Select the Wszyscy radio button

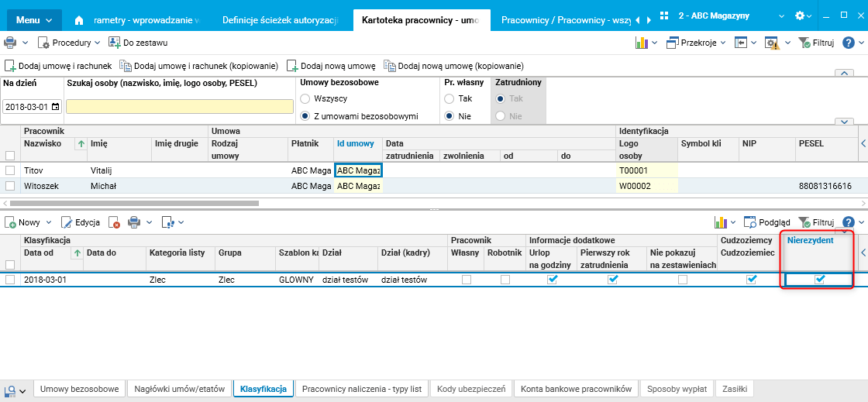(x=305, y=98)
